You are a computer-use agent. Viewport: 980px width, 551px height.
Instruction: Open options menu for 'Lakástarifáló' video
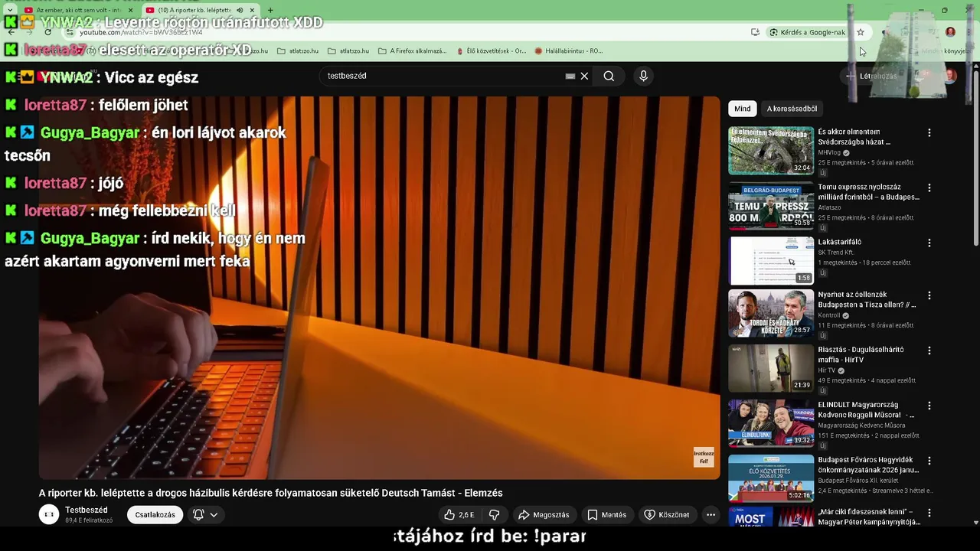click(x=929, y=243)
